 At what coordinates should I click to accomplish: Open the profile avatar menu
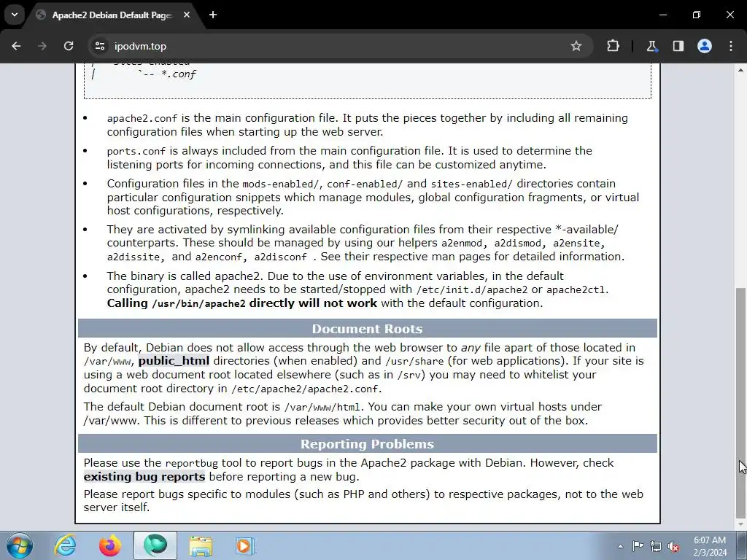point(705,46)
